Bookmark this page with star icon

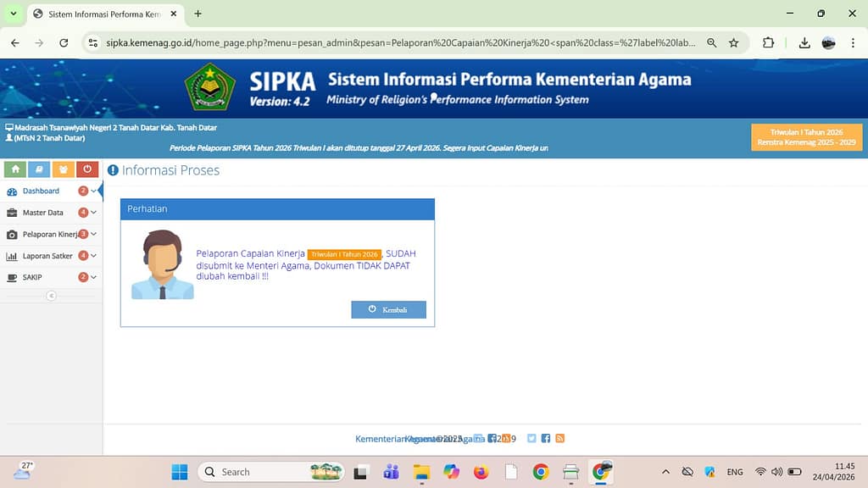[734, 42]
